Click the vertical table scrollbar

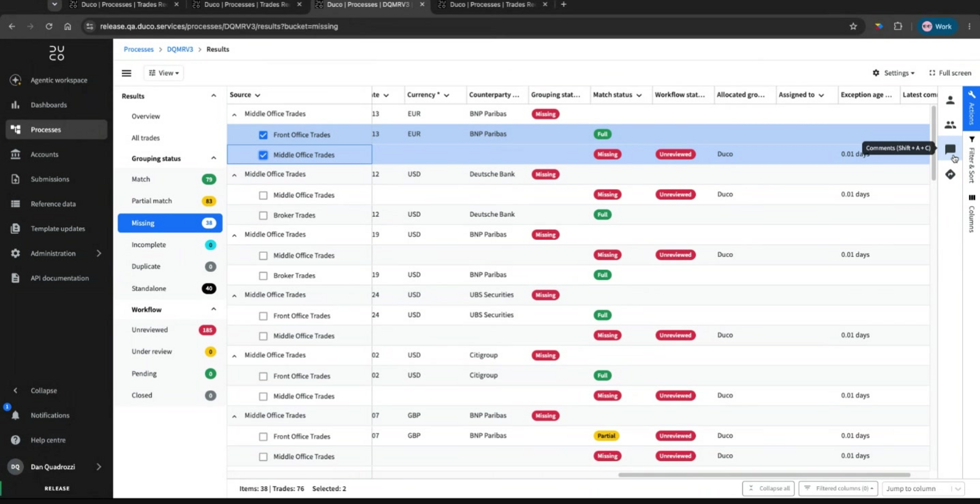coord(933,143)
